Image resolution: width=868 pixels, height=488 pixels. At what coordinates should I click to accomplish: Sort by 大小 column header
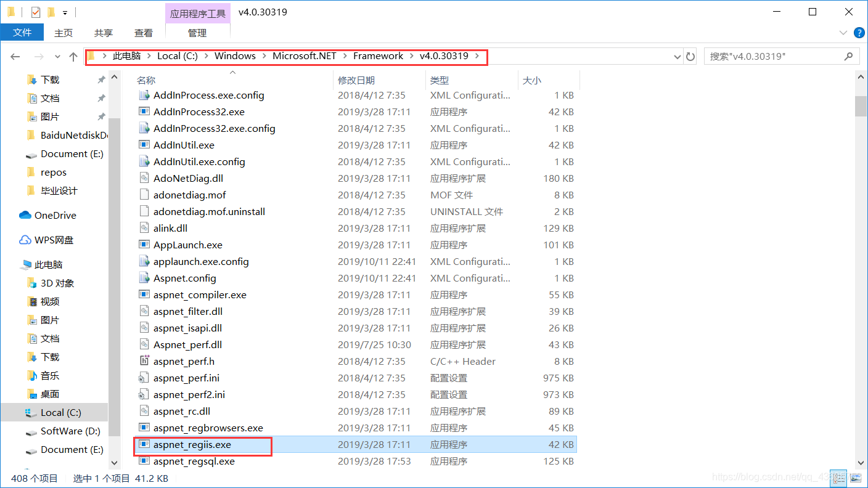532,80
